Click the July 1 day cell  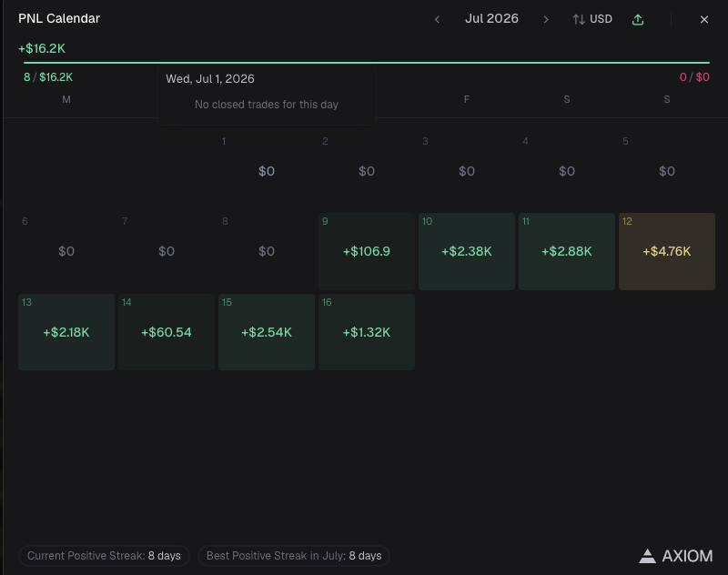267,171
